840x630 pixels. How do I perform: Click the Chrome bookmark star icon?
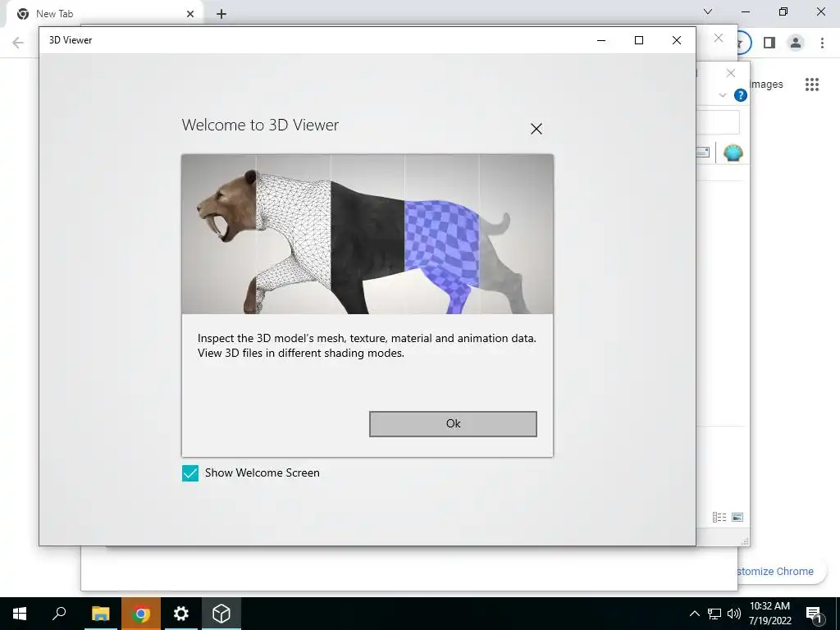click(x=742, y=43)
